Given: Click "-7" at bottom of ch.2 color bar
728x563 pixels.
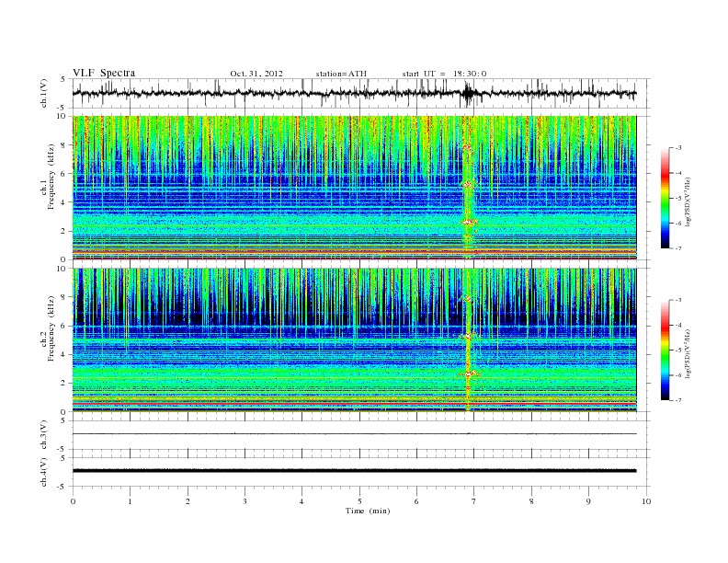Looking at the screenshot, I should (677, 400).
